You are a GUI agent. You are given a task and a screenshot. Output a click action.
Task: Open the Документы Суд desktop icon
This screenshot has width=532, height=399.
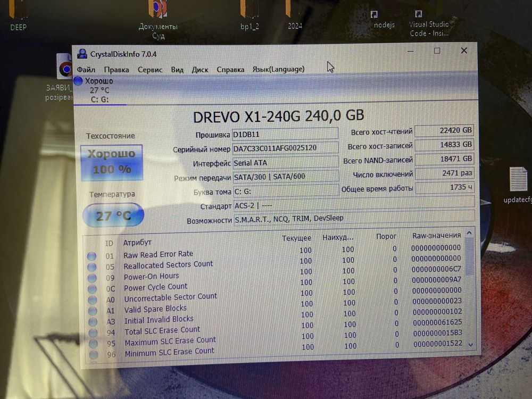(x=158, y=20)
